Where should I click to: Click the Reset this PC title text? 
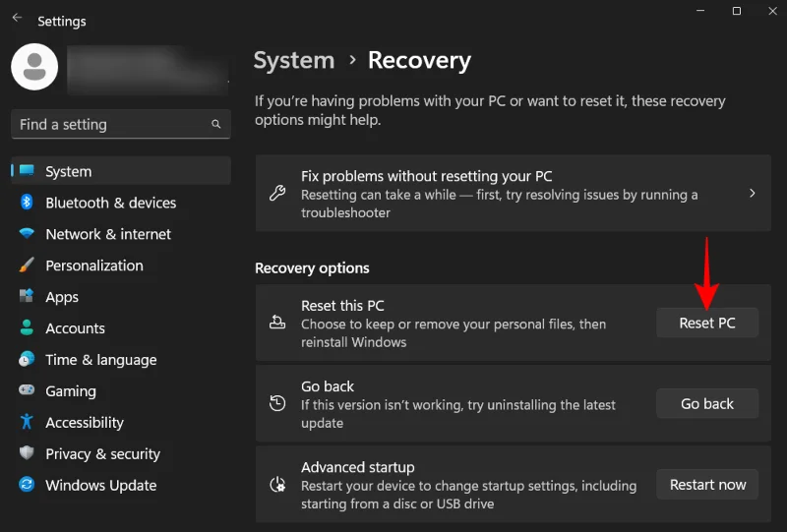pyautogui.click(x=342, y=306)
